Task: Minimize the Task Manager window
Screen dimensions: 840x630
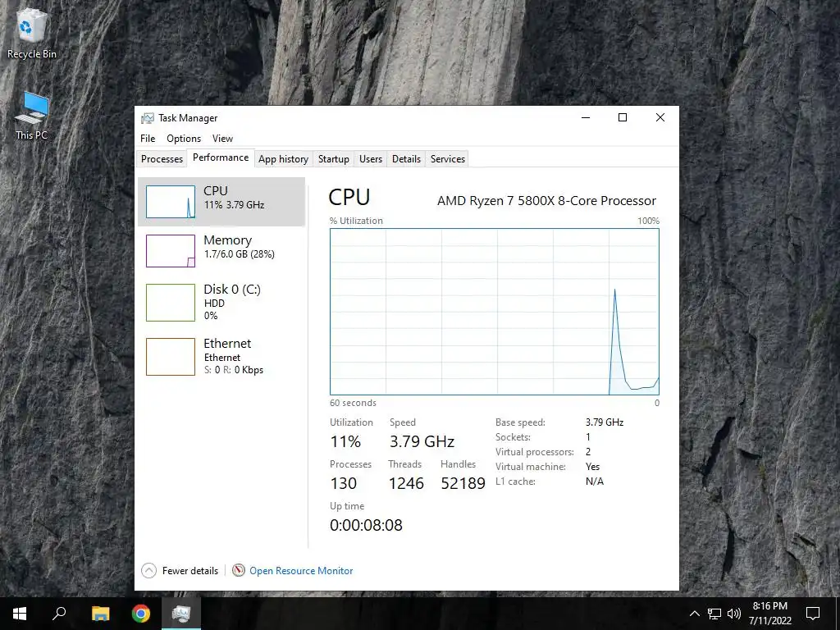Action: pyautogui.click(x=586, y=118)
